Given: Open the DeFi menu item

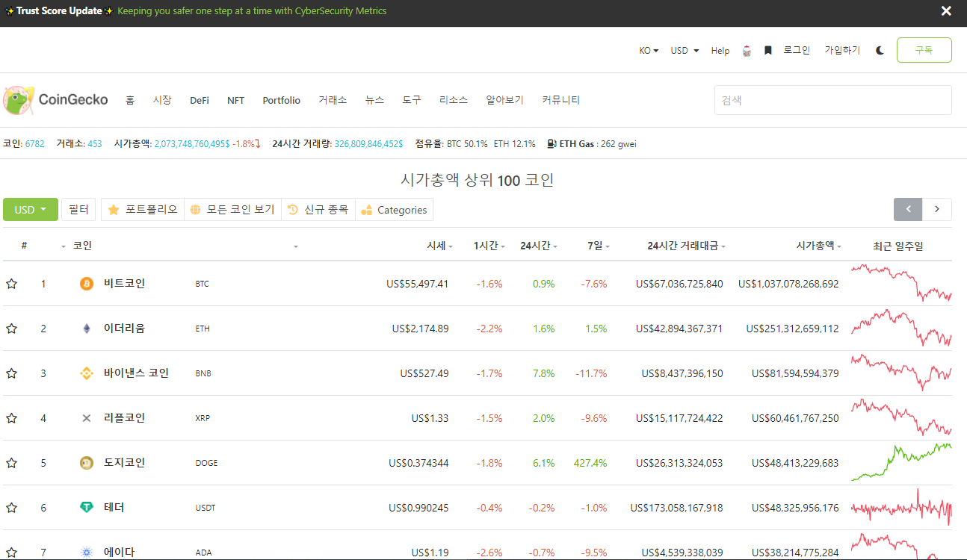Looking at the screenshot, I should [x=200, y=100].
